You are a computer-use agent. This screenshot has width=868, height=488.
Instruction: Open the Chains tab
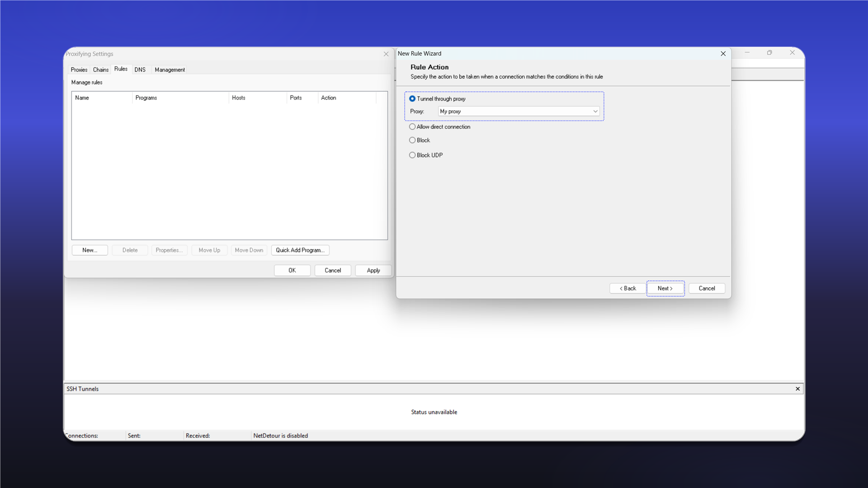click(100, 70)
